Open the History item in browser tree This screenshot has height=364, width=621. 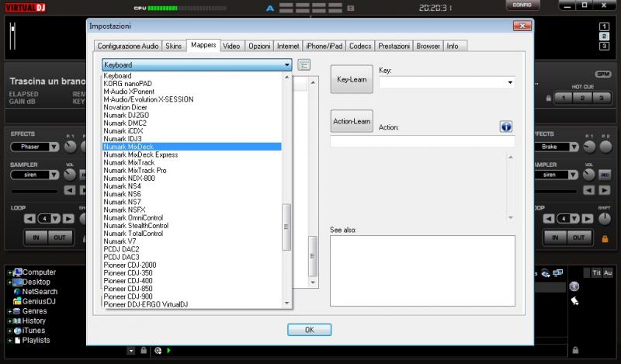33,321
